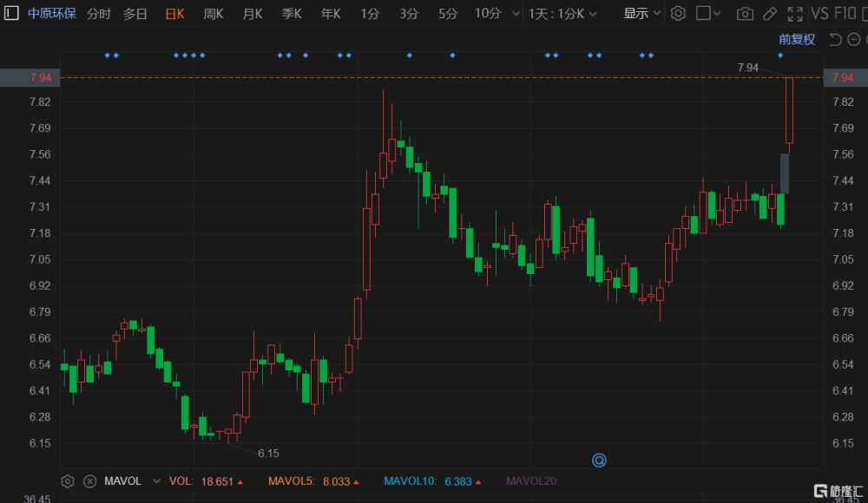Open chart settings gear in top toolbar
Viewport: 868px width, 503px height.
(678, 13)
